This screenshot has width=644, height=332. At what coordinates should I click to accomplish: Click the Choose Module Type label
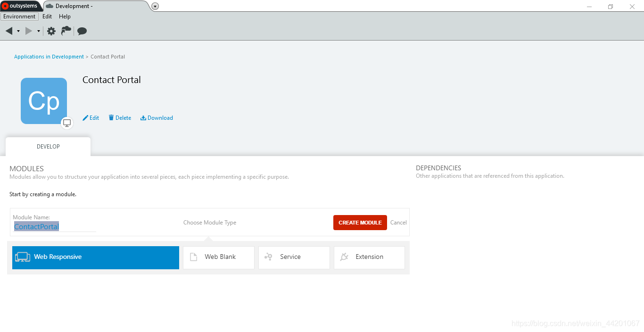point(210,223)
